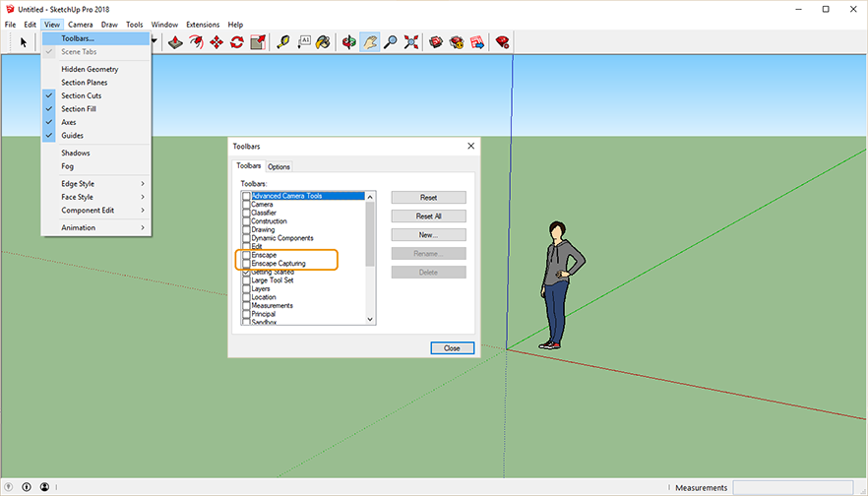868x496 pixels.
Task: Select the arrow Select tool
Action: (24, 42)
